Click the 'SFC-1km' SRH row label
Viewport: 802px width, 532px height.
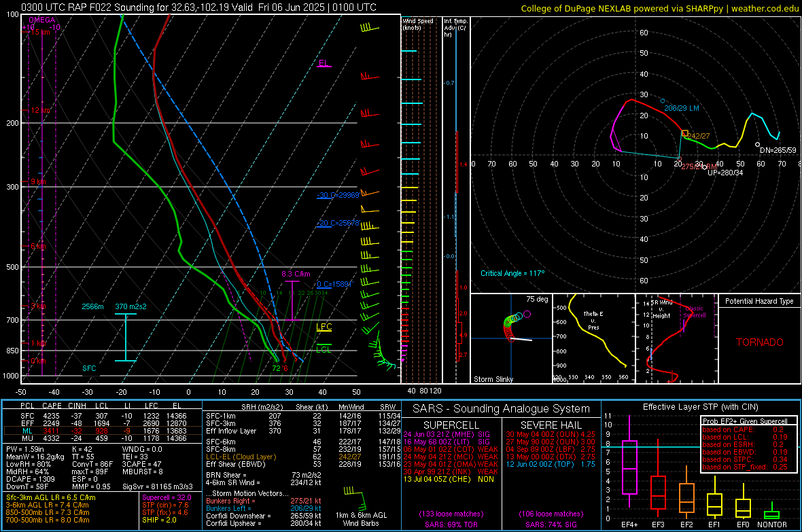(x=221, y=416)
